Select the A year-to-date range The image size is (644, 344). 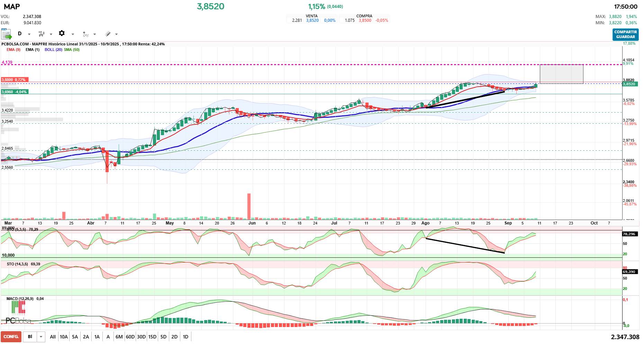click(108, 337)
